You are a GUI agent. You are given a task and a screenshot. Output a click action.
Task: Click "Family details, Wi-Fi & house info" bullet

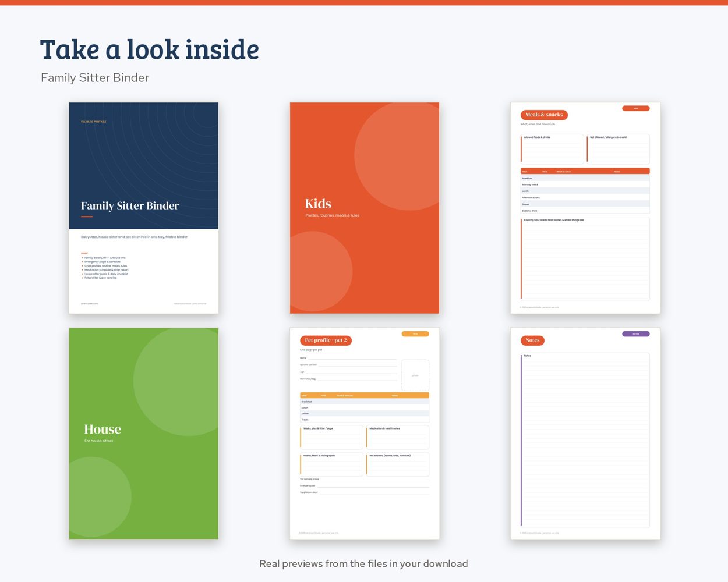click(x=105, y=258)
